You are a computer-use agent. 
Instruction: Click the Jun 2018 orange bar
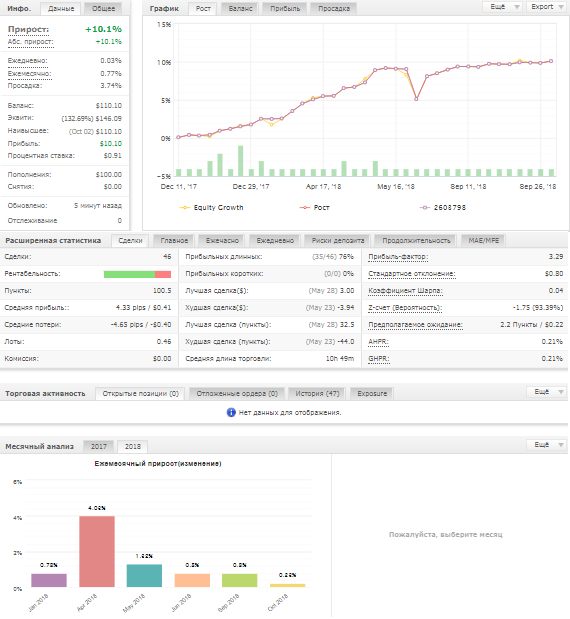[192, 580]
